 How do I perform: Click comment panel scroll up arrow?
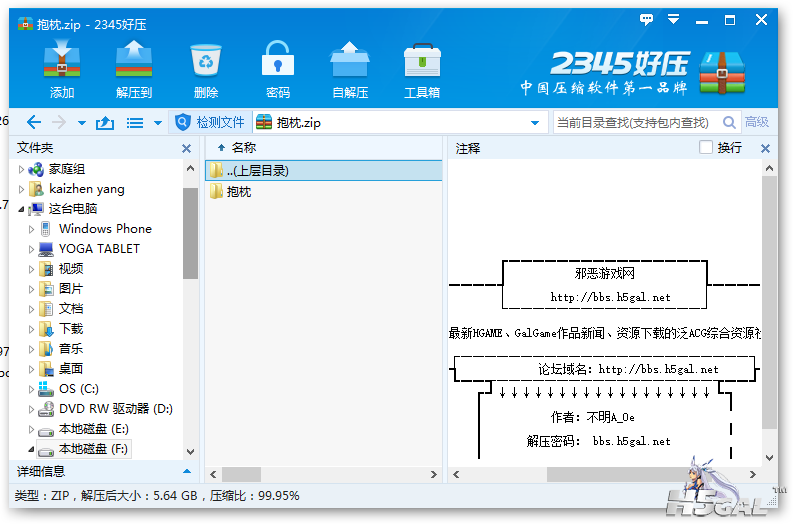(x=769, y=168)
